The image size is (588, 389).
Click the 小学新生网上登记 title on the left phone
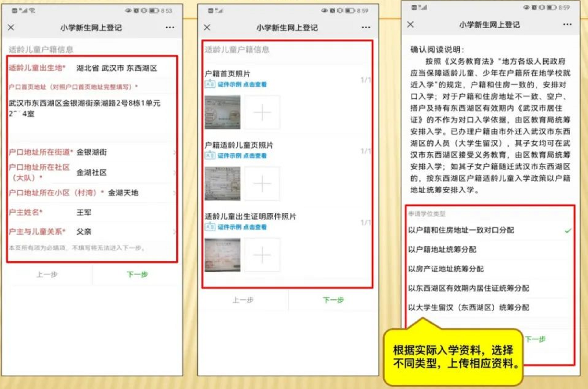click(x=91, y=28)
